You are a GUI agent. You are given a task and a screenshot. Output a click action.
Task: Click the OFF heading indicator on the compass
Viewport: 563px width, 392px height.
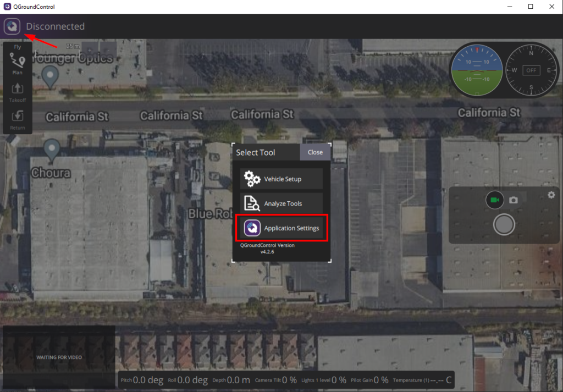point(531,70)
